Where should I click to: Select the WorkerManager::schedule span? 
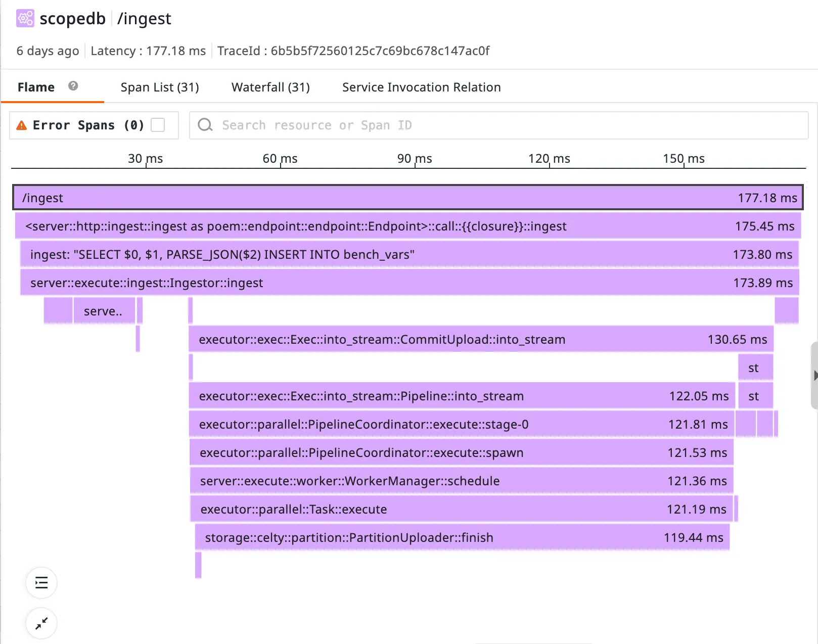click(x=461, y=481)
